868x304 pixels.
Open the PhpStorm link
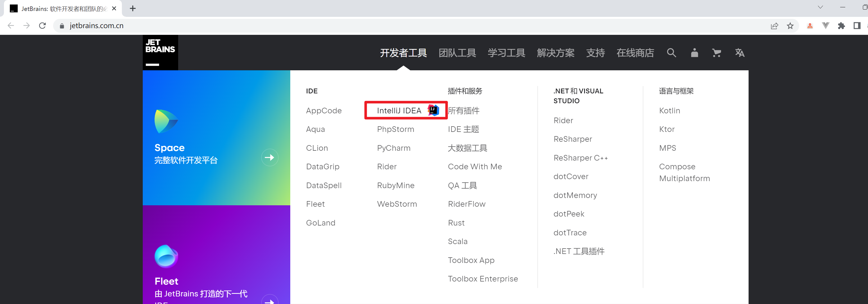point(396,129)
